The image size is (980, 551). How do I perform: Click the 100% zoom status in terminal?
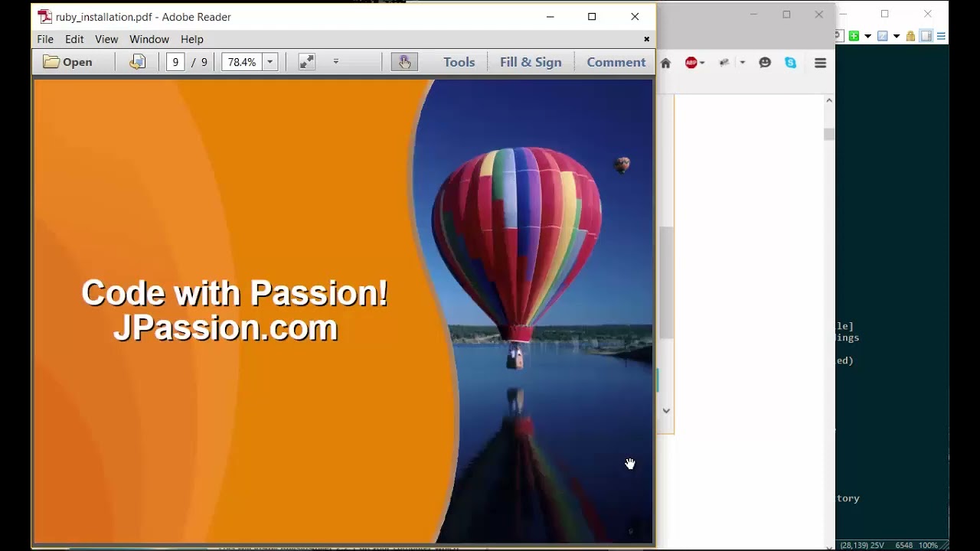coord(928,546)
